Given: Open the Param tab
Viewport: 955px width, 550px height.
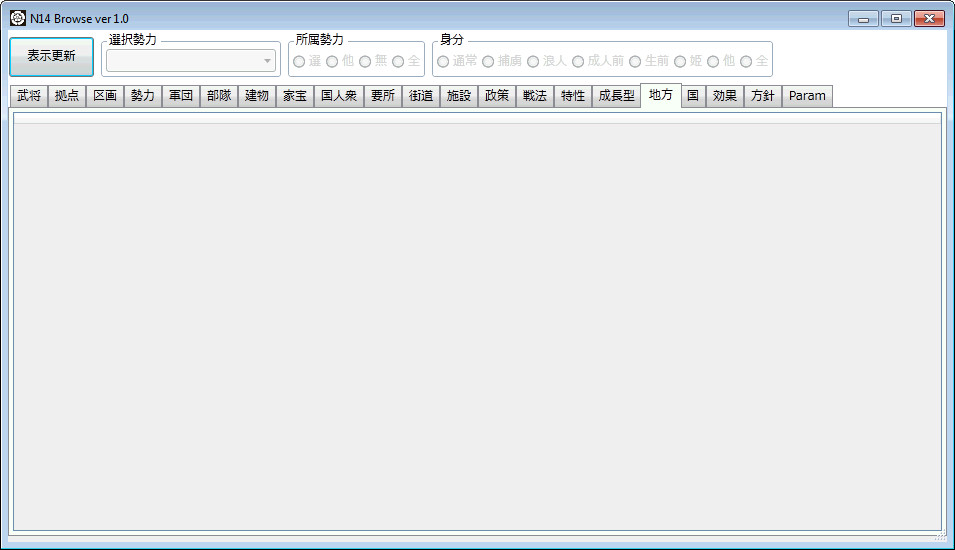Looking at the screenshot, I should pos(807,96).
